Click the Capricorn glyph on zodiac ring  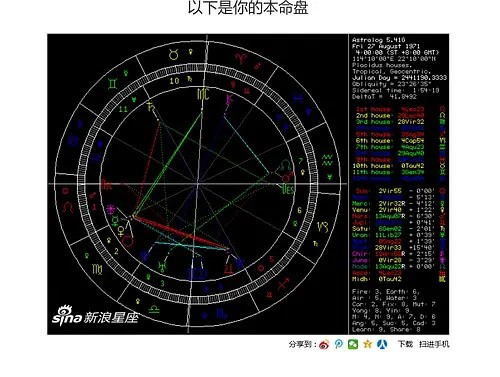[322, 227]
